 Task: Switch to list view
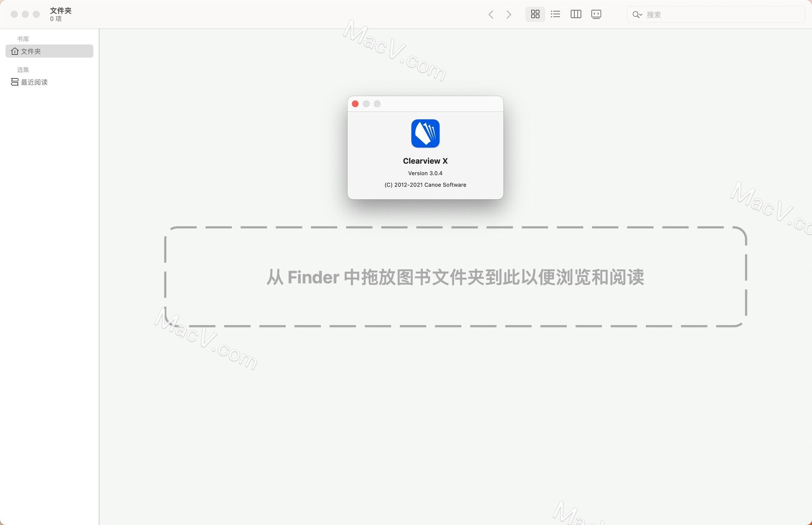click(x=555, y=14)
